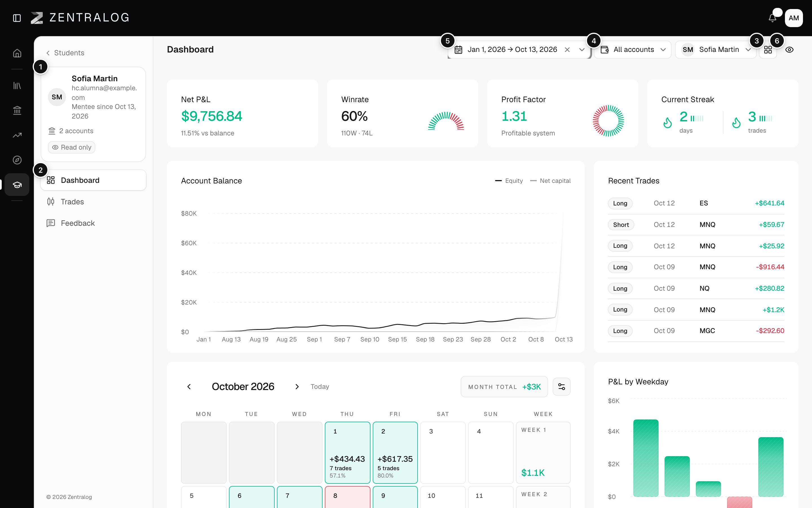Go to previous month in calendar
812x508 pixels.
(189, 386)
